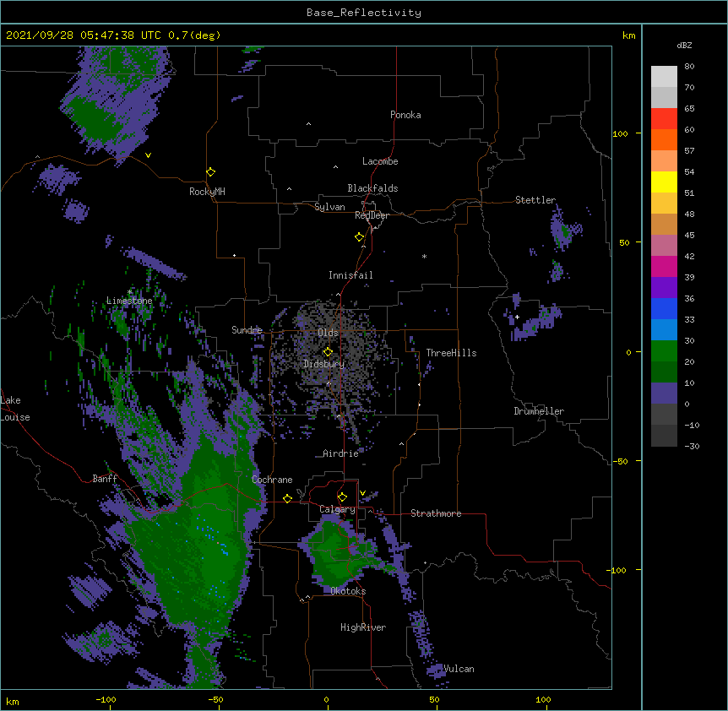This screenshot has height=711, width=728.
Task: Select the yellow V marker northeast of Calgary
Action: coord(362,493)
